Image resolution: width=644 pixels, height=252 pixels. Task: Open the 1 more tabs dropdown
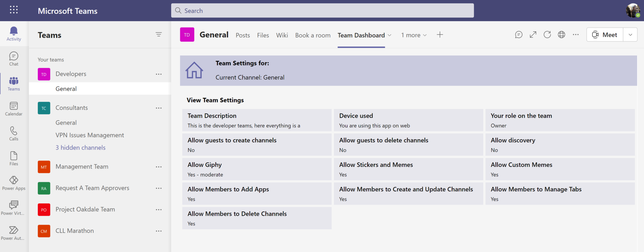coord(414,35)
